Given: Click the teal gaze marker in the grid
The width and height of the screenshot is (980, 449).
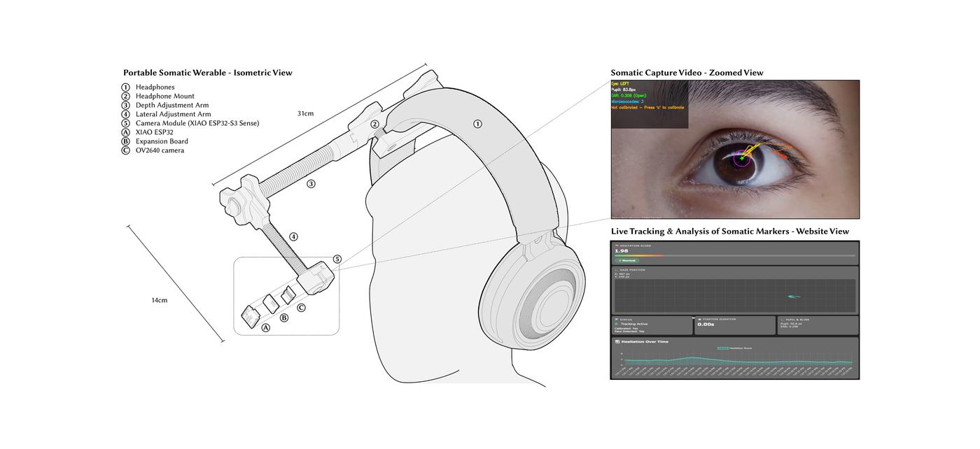Looking at the screenshot, I should tap(794, 297).
